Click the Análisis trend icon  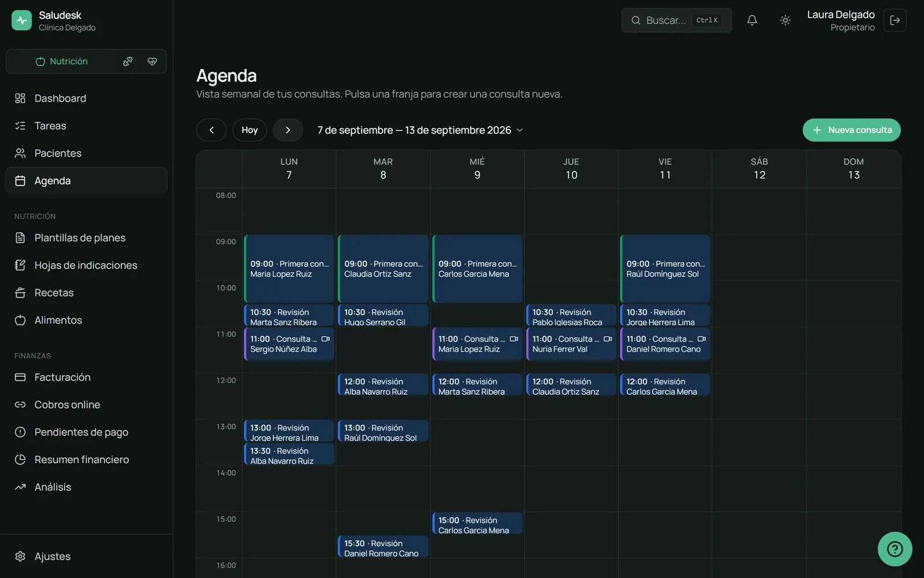(x=20, y=487)
